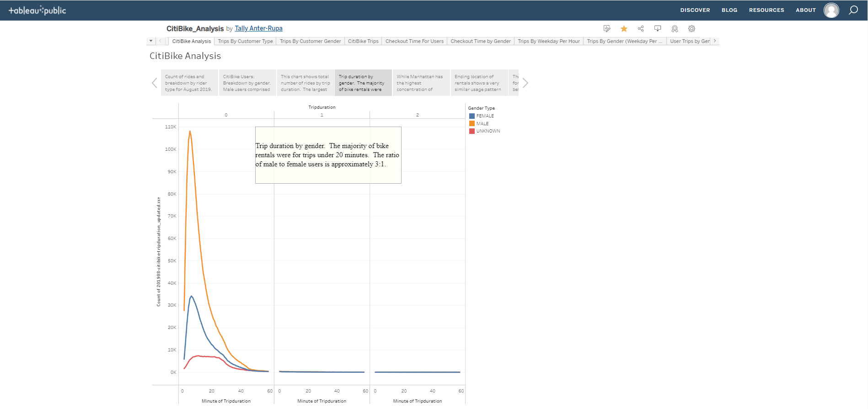Select 'Ending location of rentals' story point

479,83
